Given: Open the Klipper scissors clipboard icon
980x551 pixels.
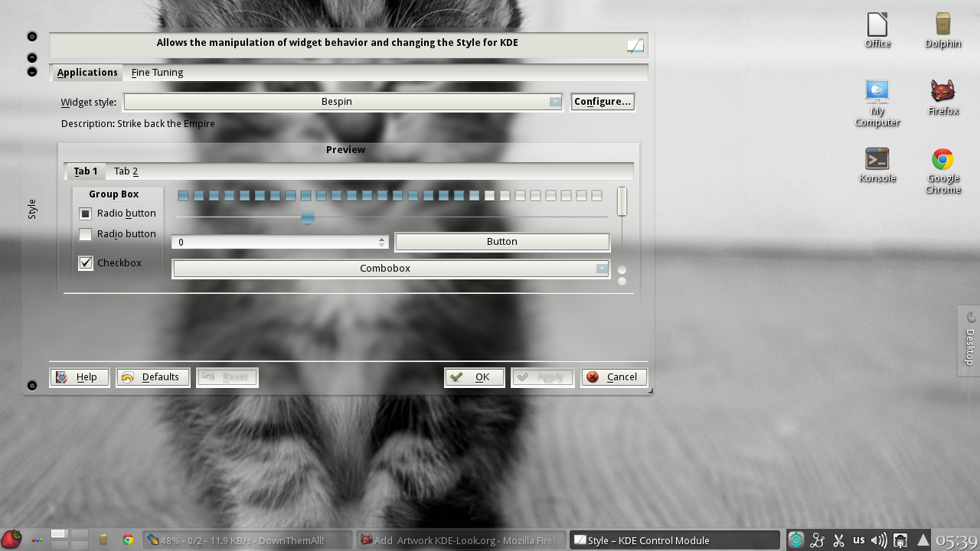Looking at the screenshot, I should click(x=838, y=540).
